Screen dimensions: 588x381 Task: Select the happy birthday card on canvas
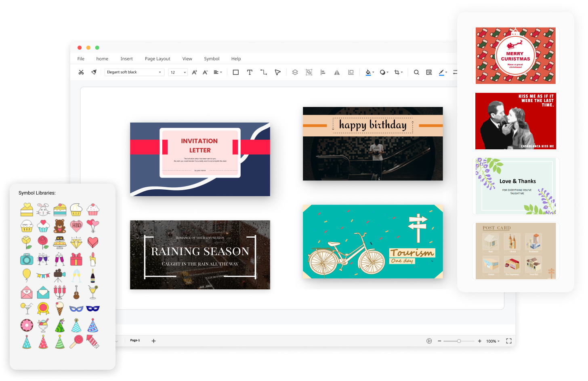[x=373, y=144]
